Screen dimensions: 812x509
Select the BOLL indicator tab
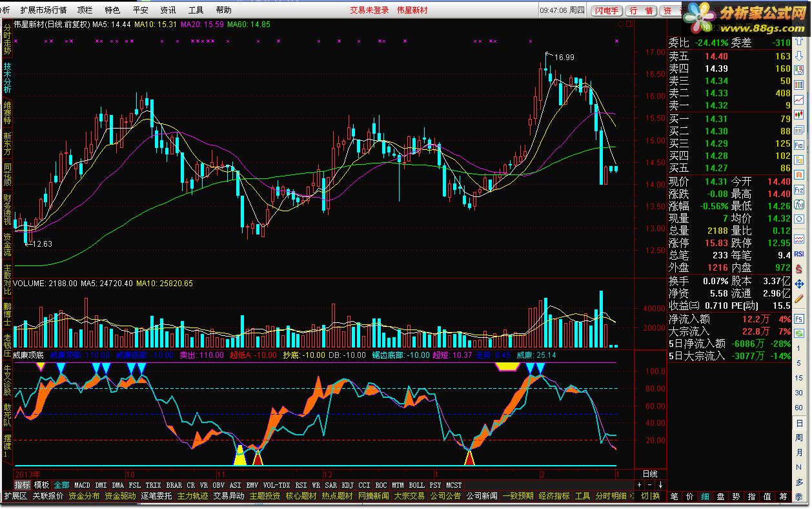click(x=416, y=484)
